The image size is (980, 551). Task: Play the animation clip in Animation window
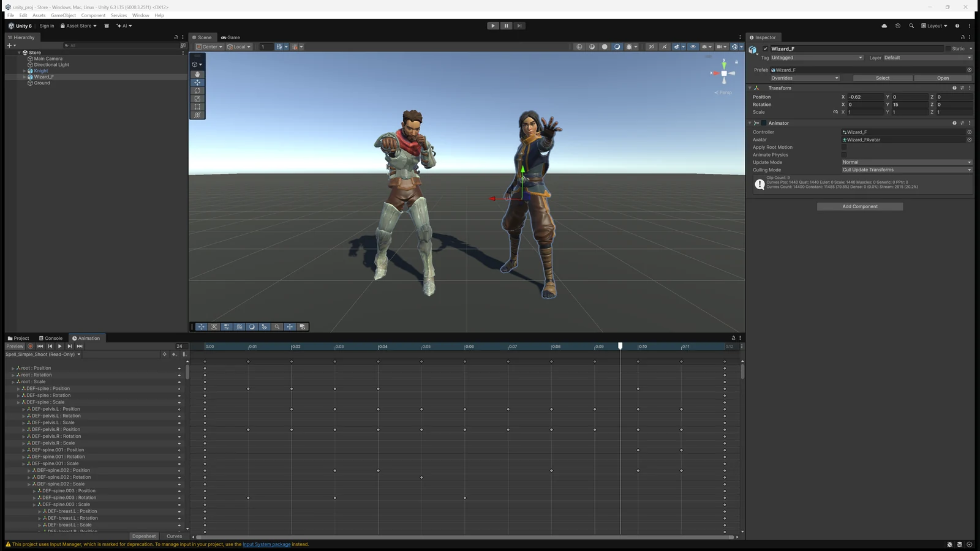pos(60,346)
